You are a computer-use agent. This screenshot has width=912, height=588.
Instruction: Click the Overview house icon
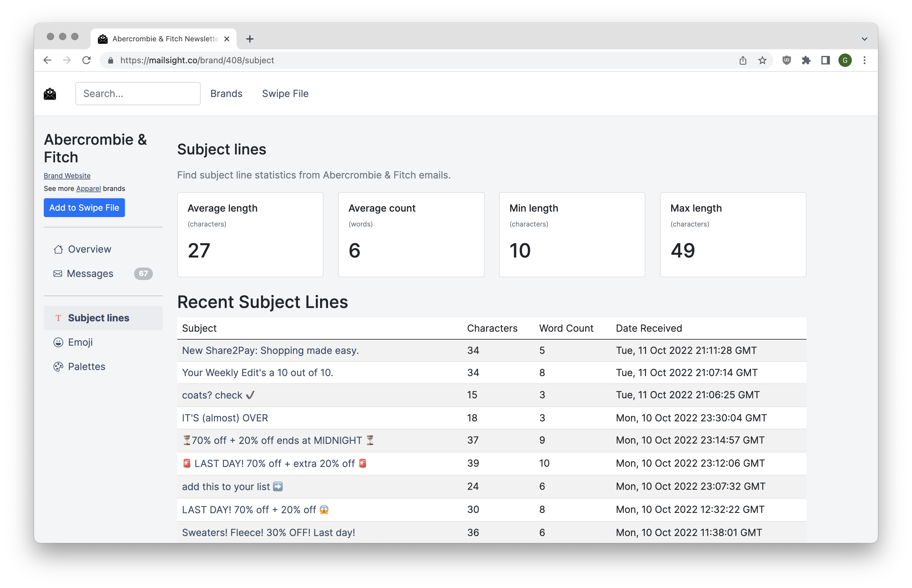click(x=58, y=249)
